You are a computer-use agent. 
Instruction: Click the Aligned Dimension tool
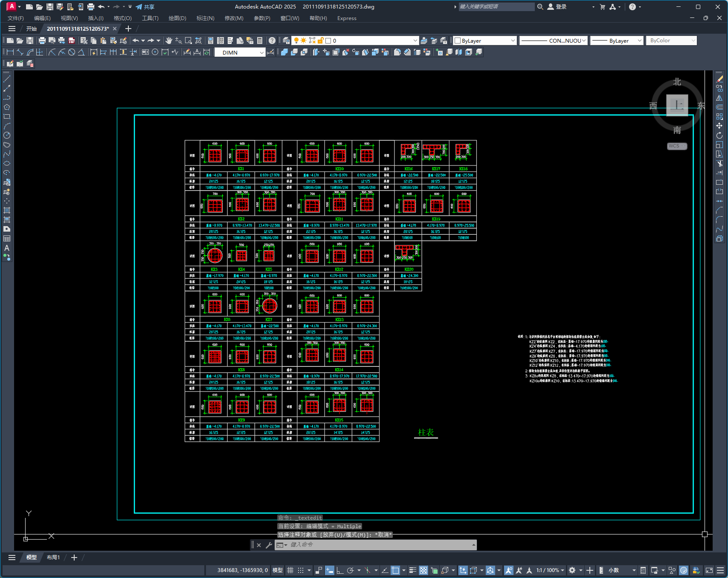(20, 52)
